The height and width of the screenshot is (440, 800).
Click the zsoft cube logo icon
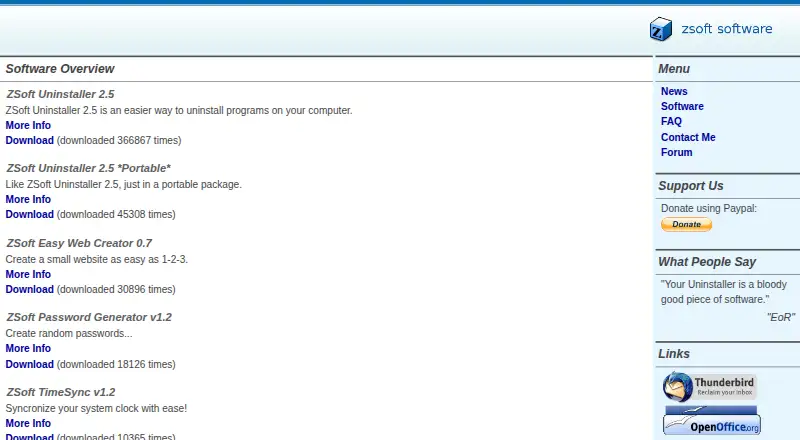(x=660, y=29)
